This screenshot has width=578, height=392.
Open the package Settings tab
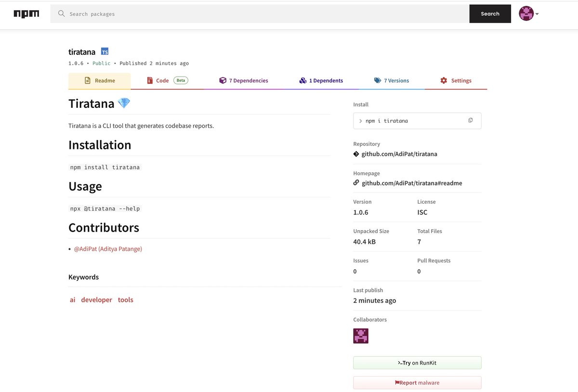coord(456,81)
